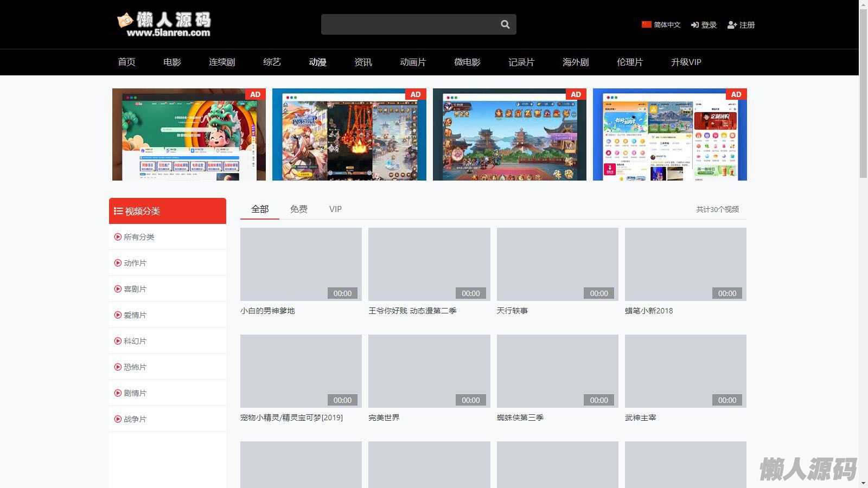Click list icon in 视频分类 header
The height and width of the screenshot is (488, 868).
pyautogui.click(x=118, y=211)
